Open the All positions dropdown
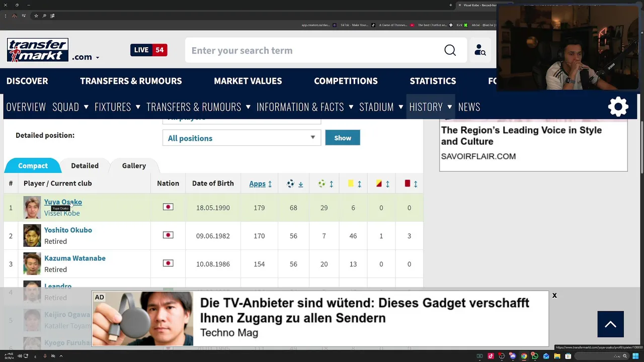 point(242,138)
